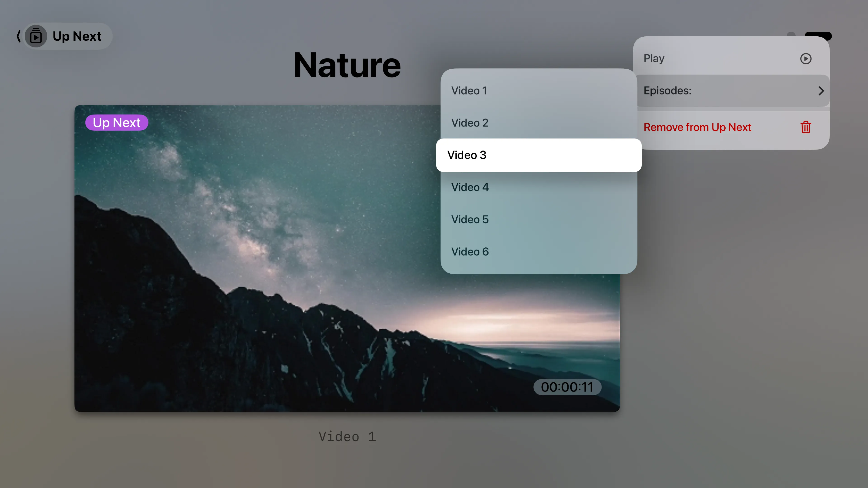
Task: Select Video 6 at list bottom
Action: coord(470,252)
